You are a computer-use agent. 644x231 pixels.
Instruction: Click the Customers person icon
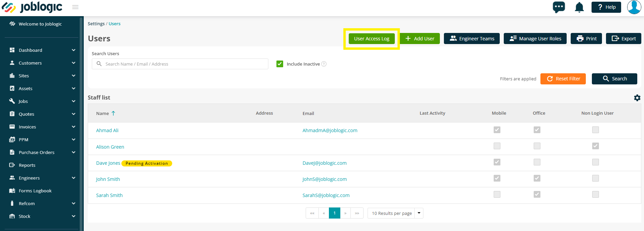[x=12, y=63]
